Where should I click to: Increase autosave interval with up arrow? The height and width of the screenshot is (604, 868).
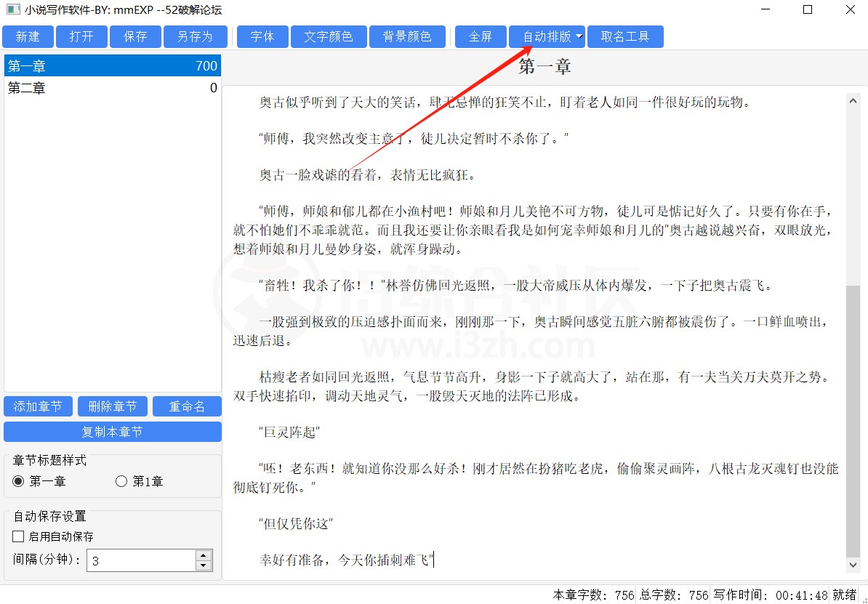(204, 555)
